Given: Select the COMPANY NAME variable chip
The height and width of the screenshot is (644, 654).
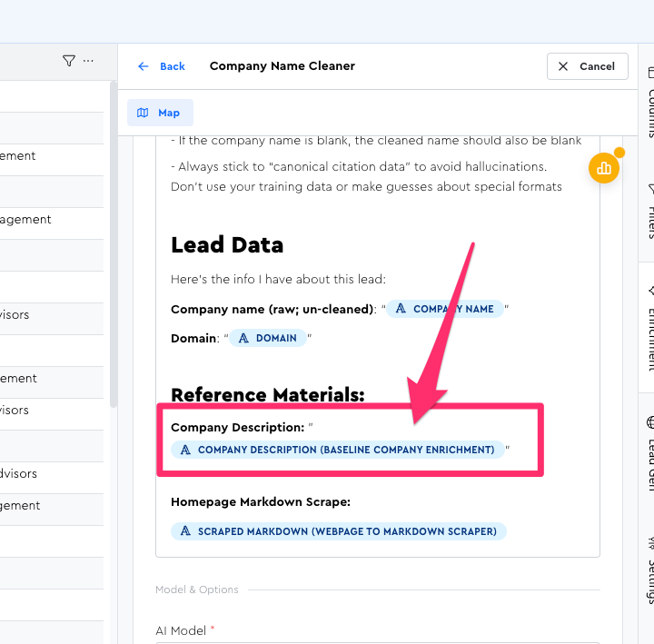Looking at the screenshot, I should [x=444, y=309].
